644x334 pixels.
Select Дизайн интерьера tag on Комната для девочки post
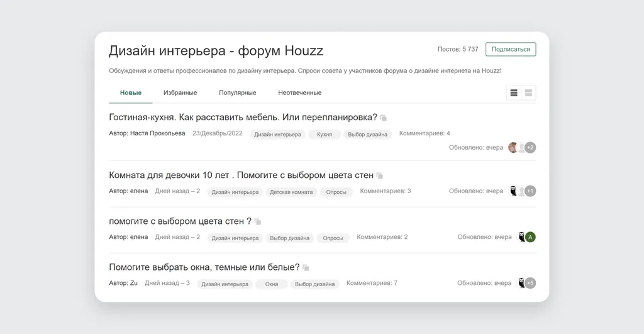235,192
